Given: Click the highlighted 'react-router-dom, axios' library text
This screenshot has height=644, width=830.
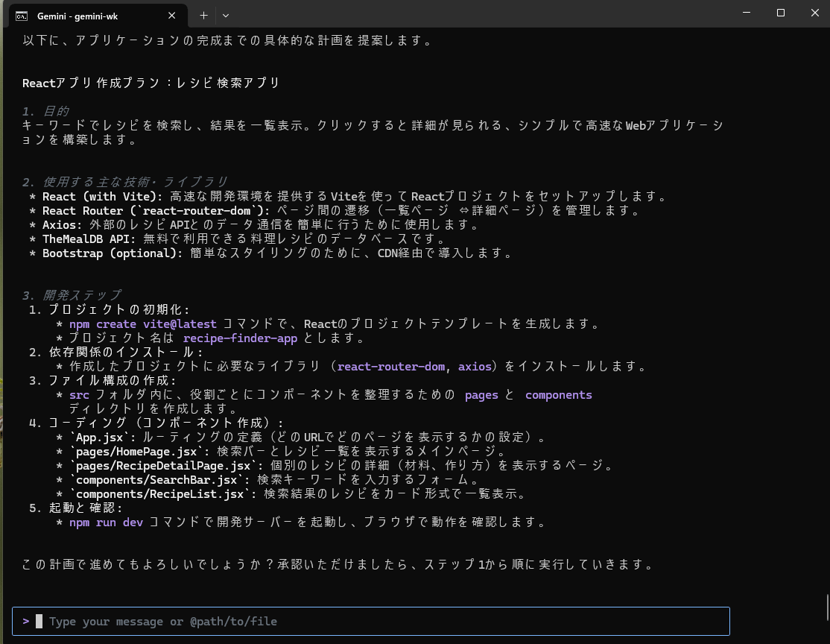Looking at the screenshot, I should pos(414,367).
